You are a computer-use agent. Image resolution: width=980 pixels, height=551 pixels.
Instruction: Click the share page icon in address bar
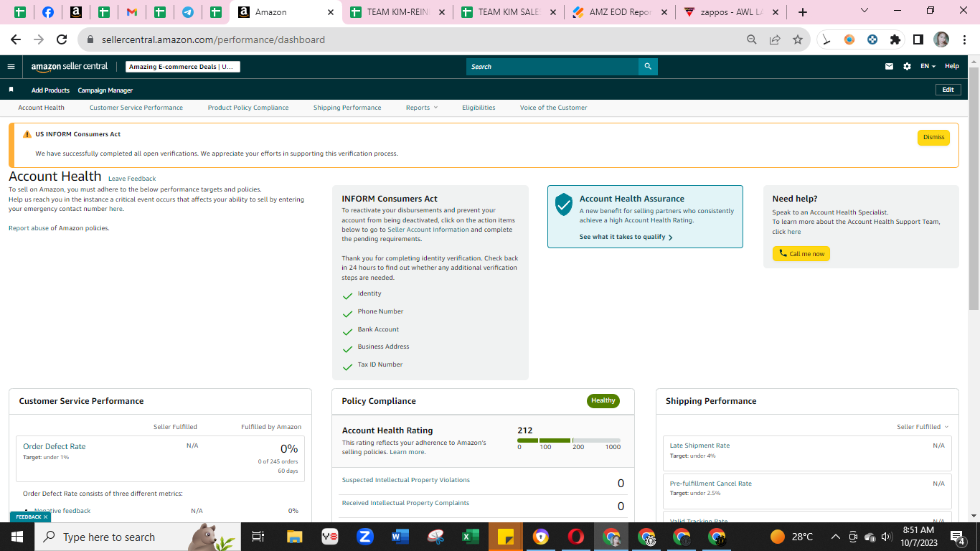(x=775, y=39)
